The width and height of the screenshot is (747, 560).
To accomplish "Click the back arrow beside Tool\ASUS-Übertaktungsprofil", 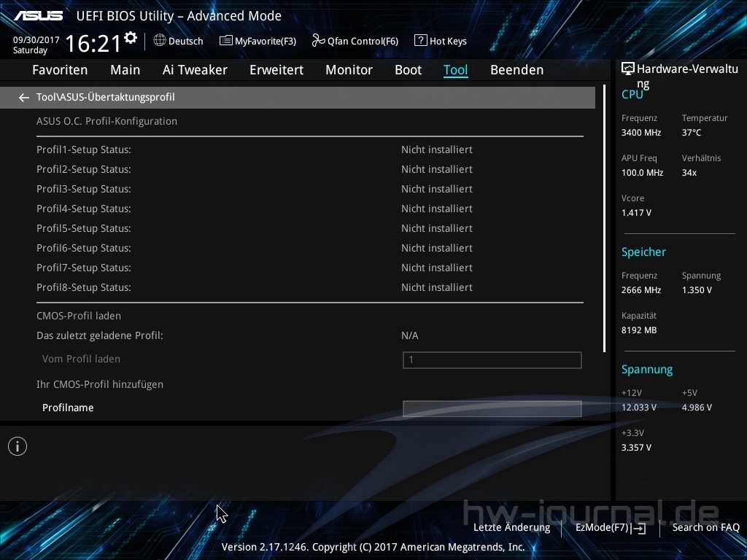I will pyautogui.click(x=24, y=98).
